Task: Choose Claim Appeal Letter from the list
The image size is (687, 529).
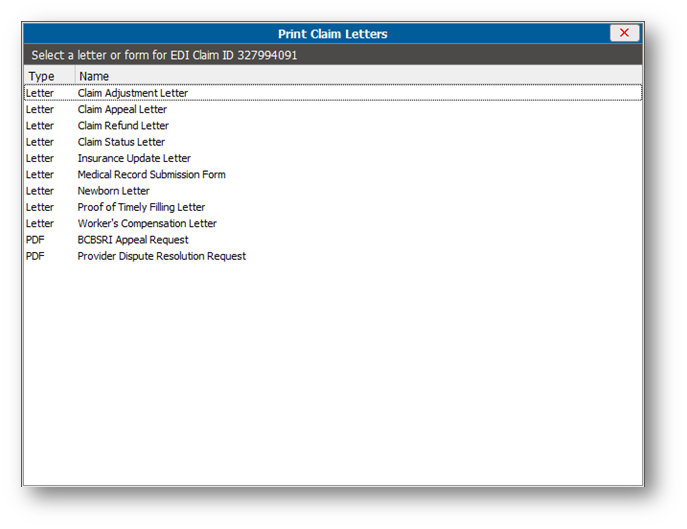Action: [x=122, y=110]
